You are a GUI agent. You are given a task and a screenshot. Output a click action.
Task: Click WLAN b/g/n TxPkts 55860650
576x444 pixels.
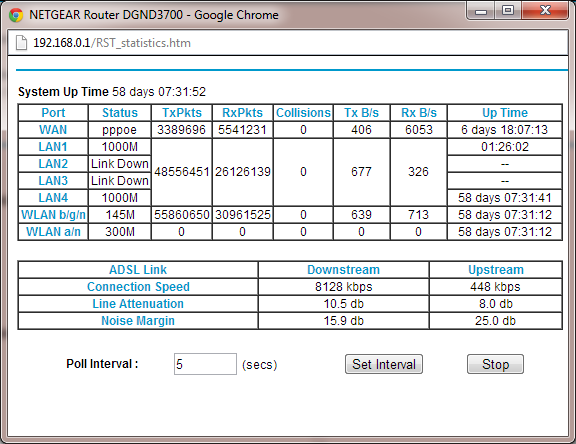pyautogui.click(x=182, y=215)
